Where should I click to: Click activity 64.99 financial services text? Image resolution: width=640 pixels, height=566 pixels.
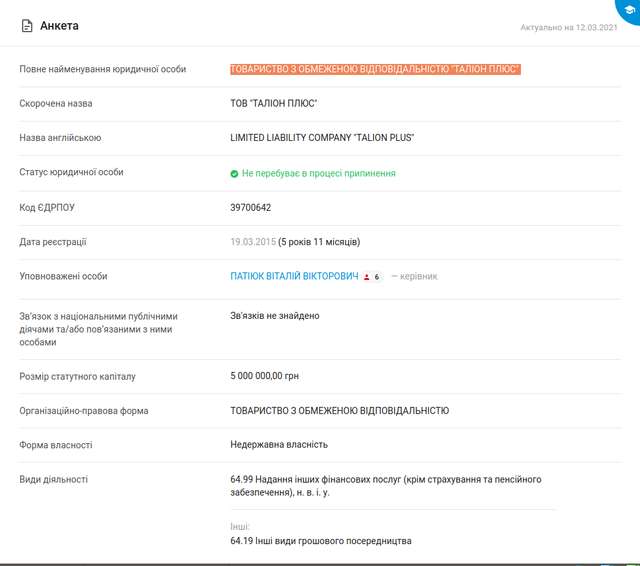(385, 486)
